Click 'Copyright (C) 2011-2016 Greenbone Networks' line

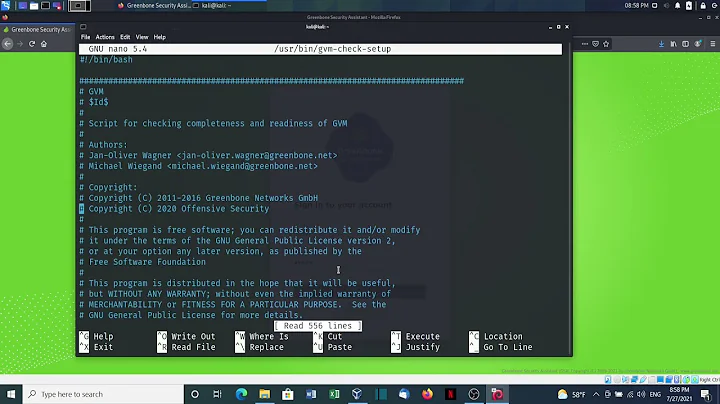click(198, 198)
